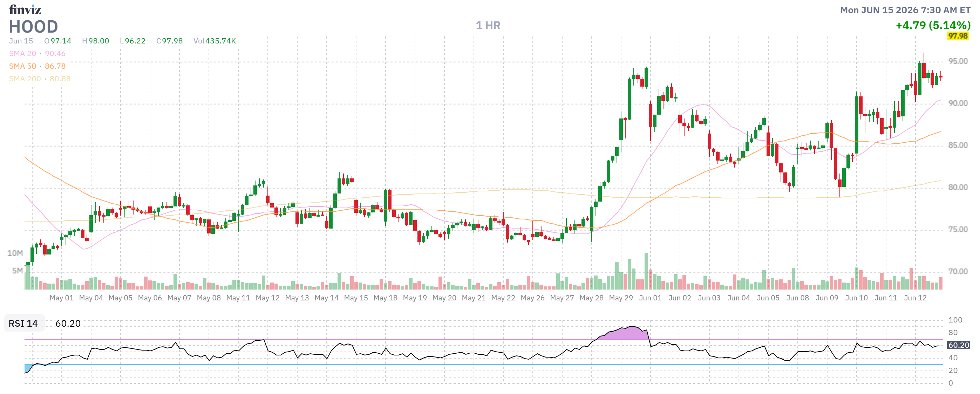This screenshot has height=394, width=980.
Task: Click the May 26 date label
Action: 533,298
